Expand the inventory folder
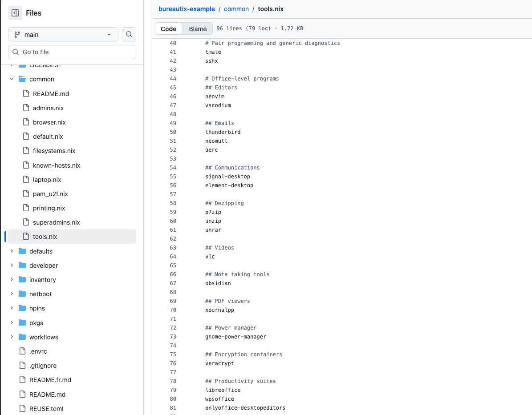This screenshot has height=415, width=532. (x=11, y=279)
